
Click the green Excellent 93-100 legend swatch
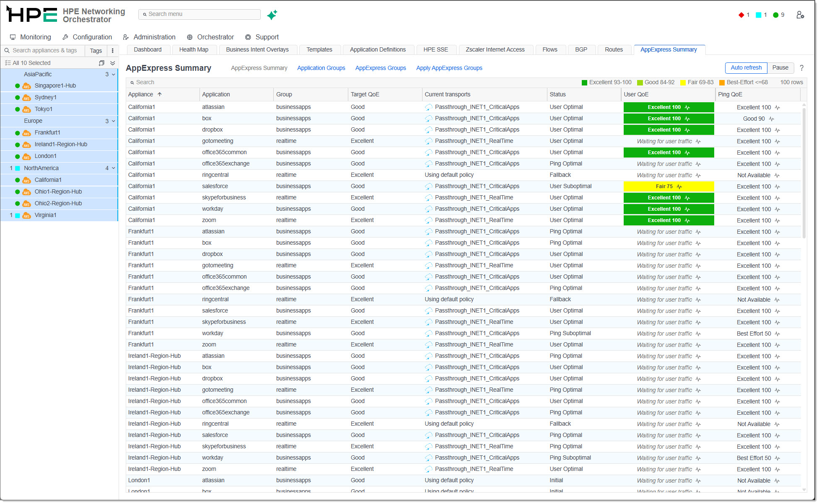coord(584,83)
